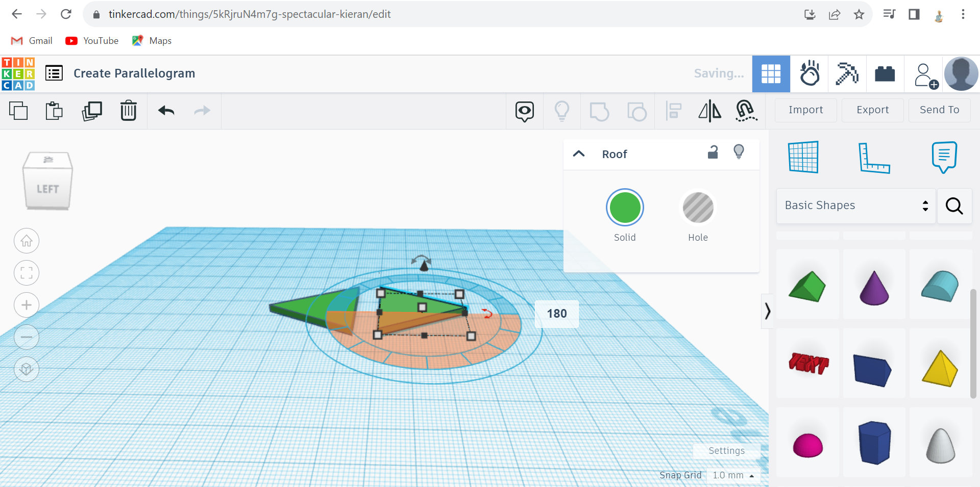Mirror the selected shape with Flip tool

[x=709, y=111]
